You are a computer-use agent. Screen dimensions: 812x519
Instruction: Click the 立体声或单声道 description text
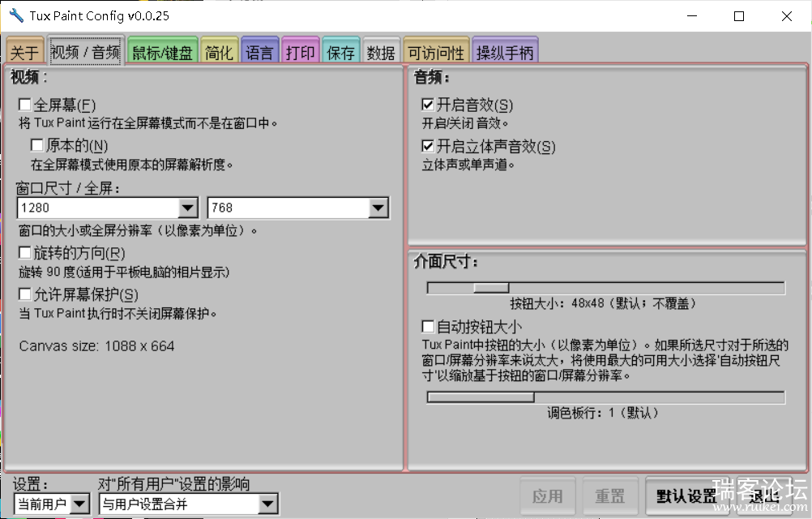468,165
